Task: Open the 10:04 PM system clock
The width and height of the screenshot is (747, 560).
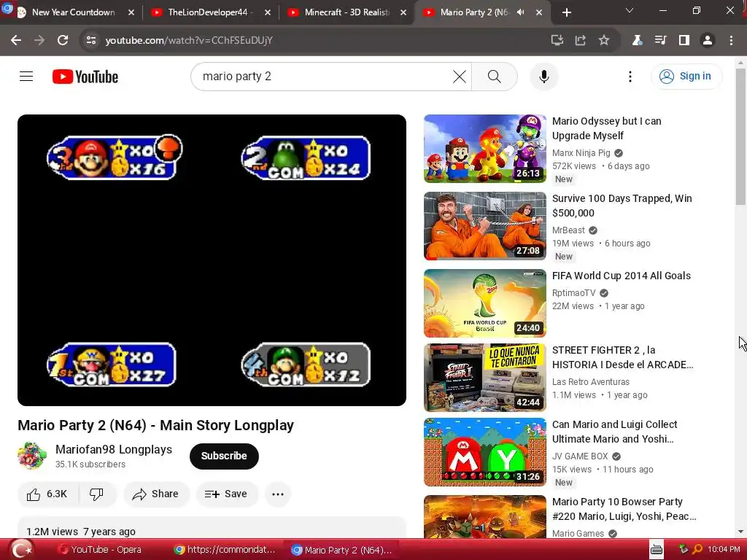Action: [724, 550]
